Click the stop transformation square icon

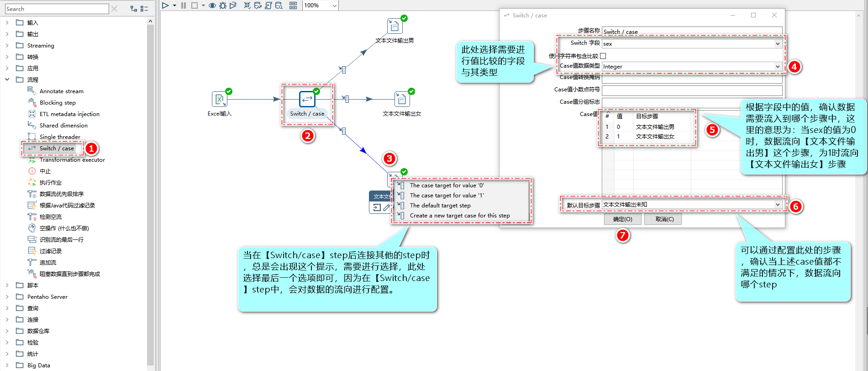click(195, 5)
